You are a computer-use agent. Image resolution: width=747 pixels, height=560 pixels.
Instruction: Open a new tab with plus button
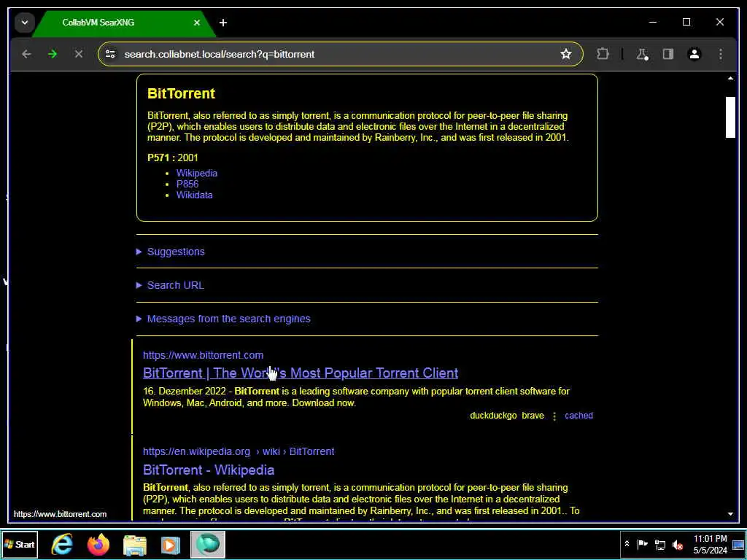pyautogui.click(x=223, y=23)
